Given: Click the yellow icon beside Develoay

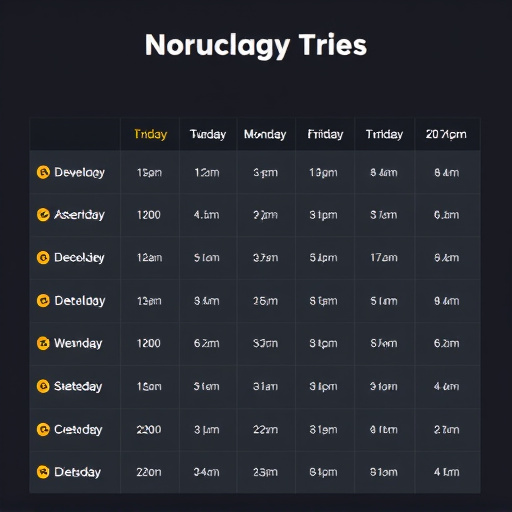Looking at the screenshot, I should 43,172.
